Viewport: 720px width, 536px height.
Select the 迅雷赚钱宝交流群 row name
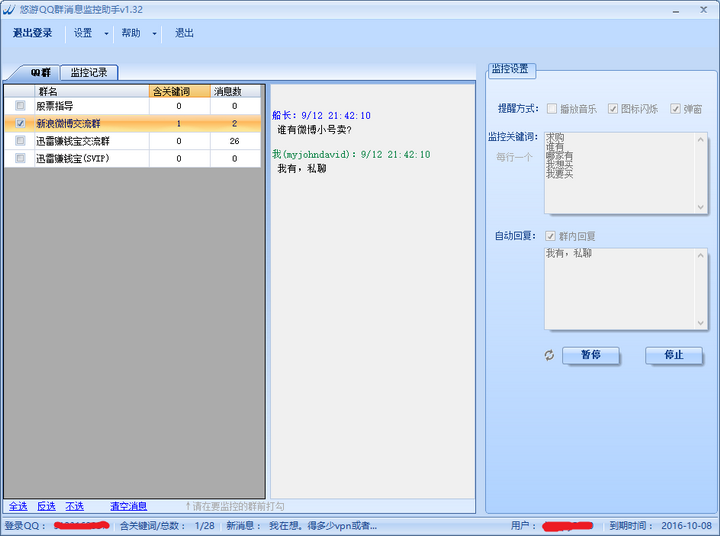[x=73, y=141]
